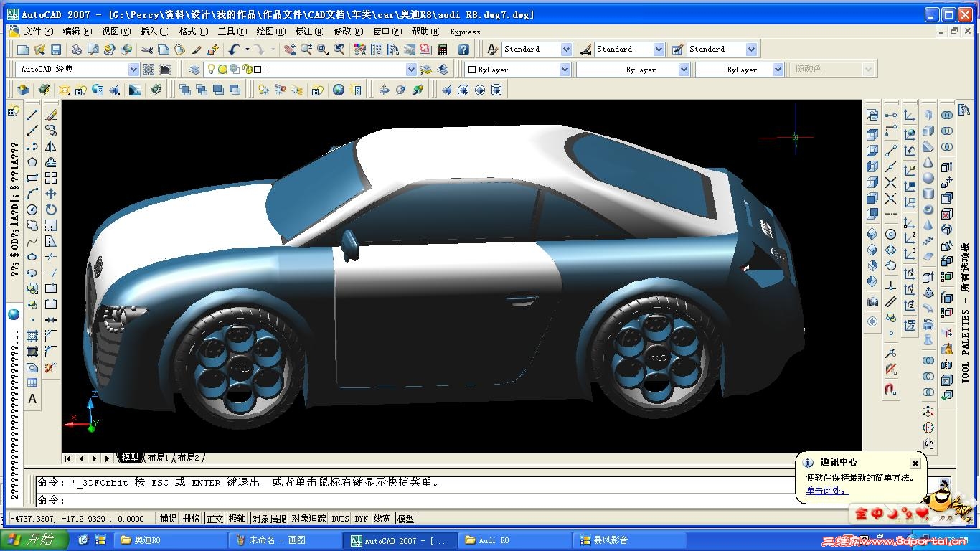Toggle 栅格 (Grid) display in status bar
Image resolution: width=980 pixels, height=551 pixels.
point(191,519)
